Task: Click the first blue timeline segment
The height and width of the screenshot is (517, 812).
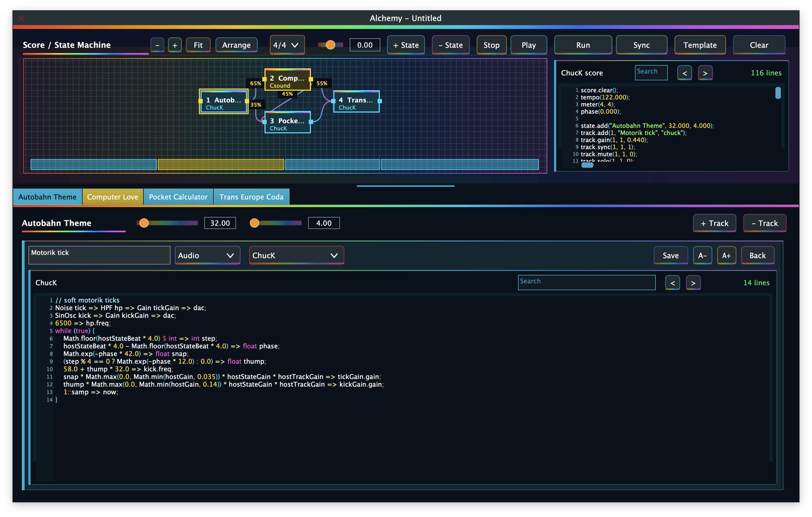Action: 93,164
